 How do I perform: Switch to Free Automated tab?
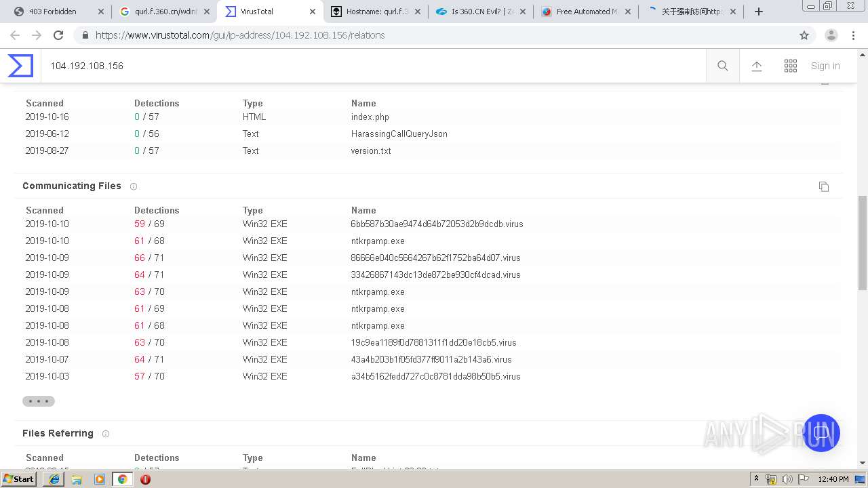coord(587,12)
